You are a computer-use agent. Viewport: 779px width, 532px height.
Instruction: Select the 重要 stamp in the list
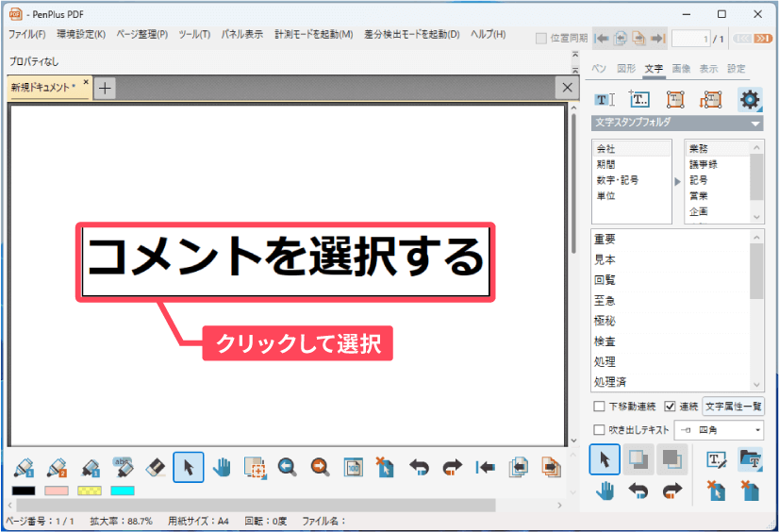605,239
